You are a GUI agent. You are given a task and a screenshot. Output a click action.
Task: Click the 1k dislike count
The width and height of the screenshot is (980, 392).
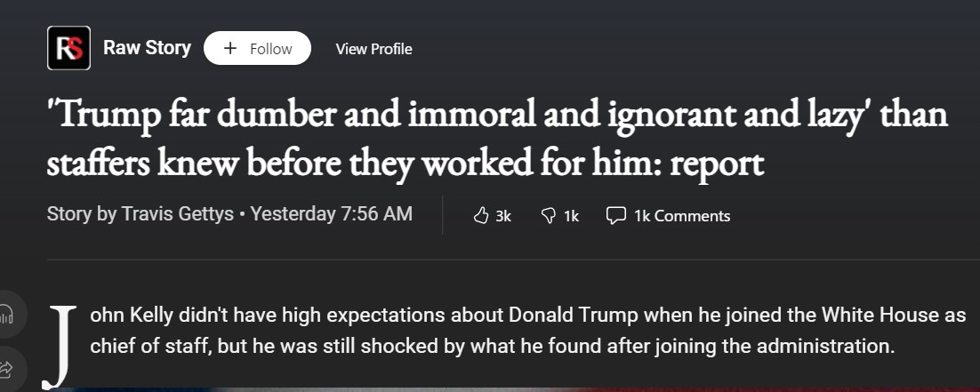click(x=571, y=215)
